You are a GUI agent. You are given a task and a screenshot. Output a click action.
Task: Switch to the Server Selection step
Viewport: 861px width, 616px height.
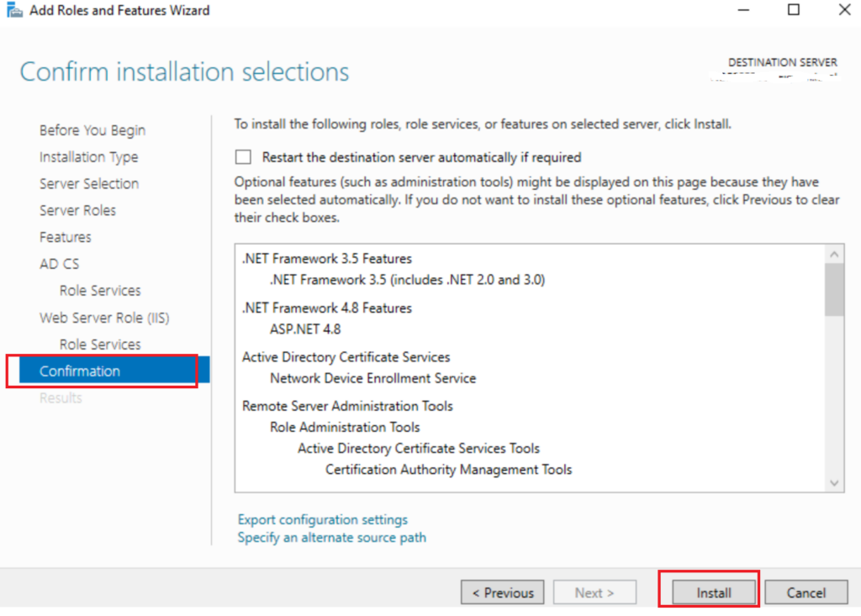tap(89, 183)
